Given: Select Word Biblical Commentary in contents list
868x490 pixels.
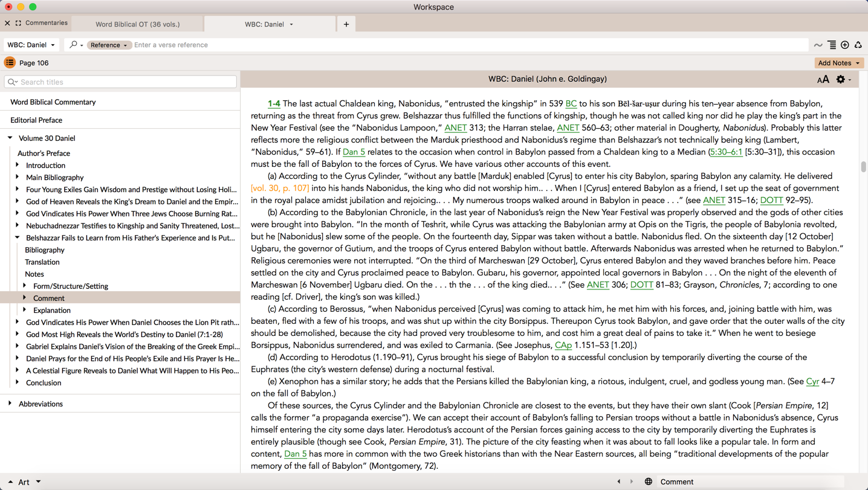Looking at the screenshot, I should [x=53, y=102].
